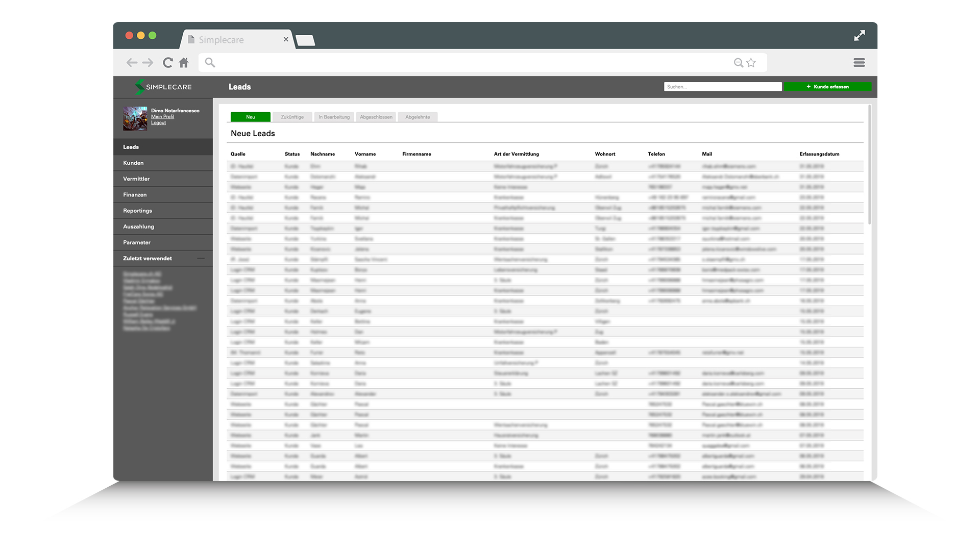The image size is (980, 551).
Task: Click the In Bearbeitung status filter
Action: (333, 116)
